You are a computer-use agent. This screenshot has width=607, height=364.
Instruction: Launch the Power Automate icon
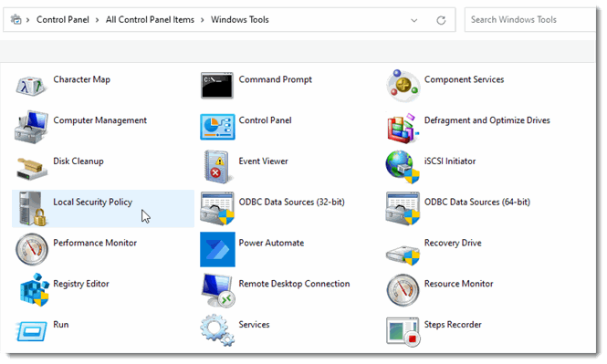tap(217, 249)
